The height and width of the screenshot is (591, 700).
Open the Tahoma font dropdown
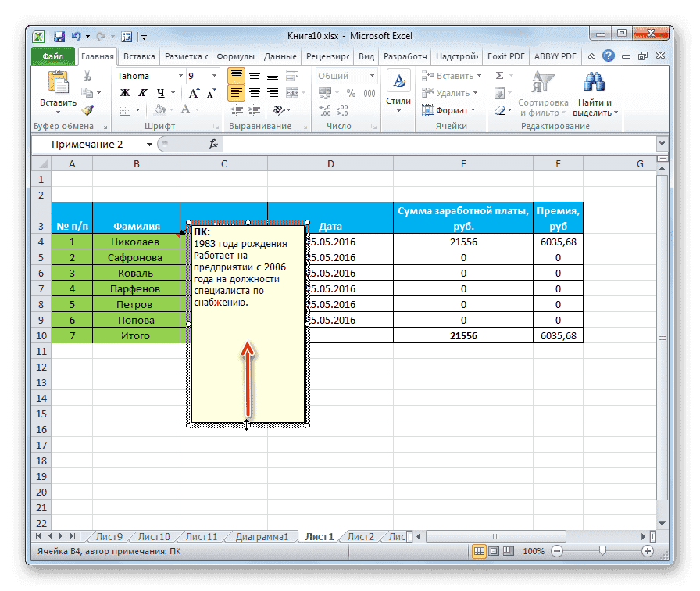[x=180, y=75]
